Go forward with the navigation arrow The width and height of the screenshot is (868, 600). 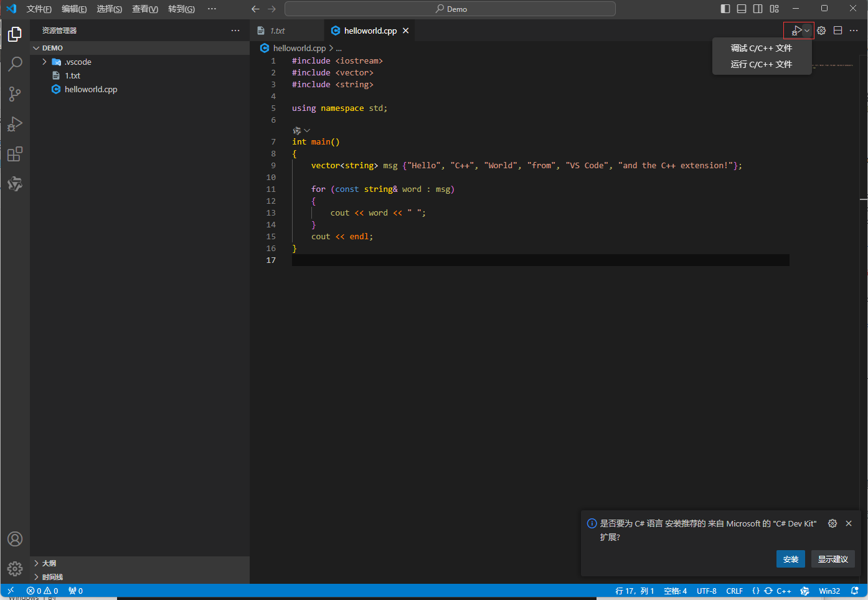pos(271,9)
